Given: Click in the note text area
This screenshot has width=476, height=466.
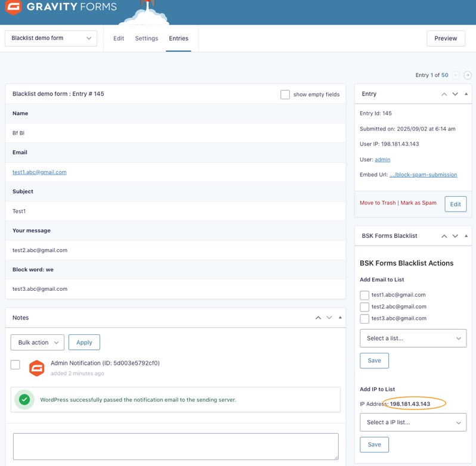Looking at the screenshot, I should 175,446.
